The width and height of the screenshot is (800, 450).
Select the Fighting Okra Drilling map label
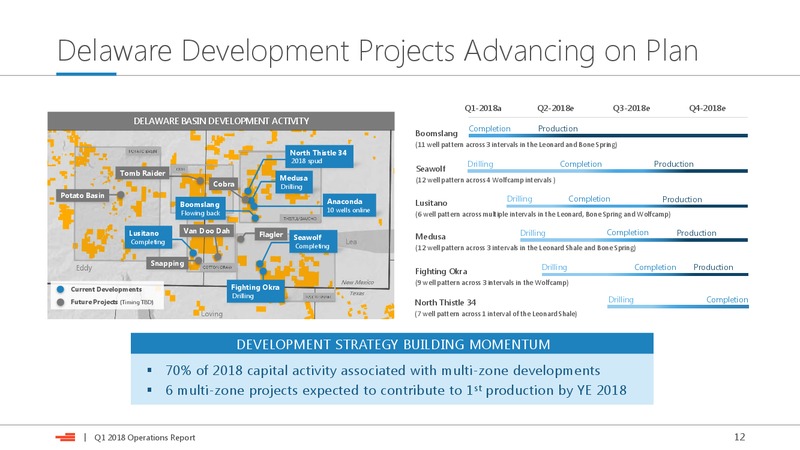[255, 291]
